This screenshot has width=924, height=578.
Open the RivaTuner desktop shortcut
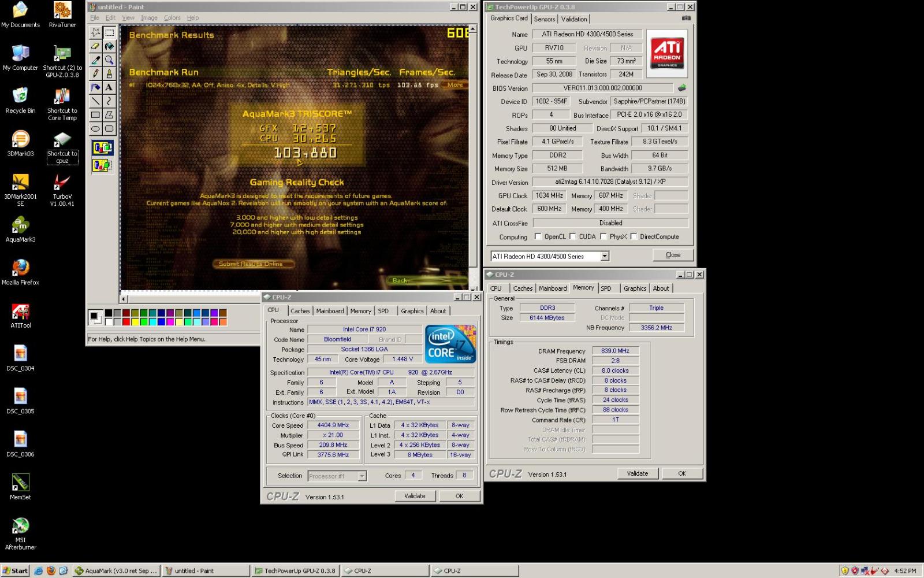pos(62,15)
